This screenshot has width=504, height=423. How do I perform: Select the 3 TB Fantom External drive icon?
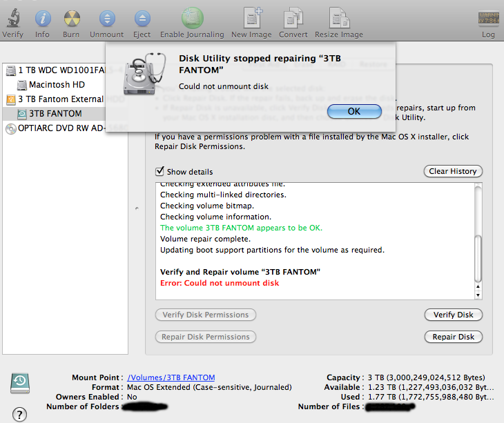click(11, 99)
